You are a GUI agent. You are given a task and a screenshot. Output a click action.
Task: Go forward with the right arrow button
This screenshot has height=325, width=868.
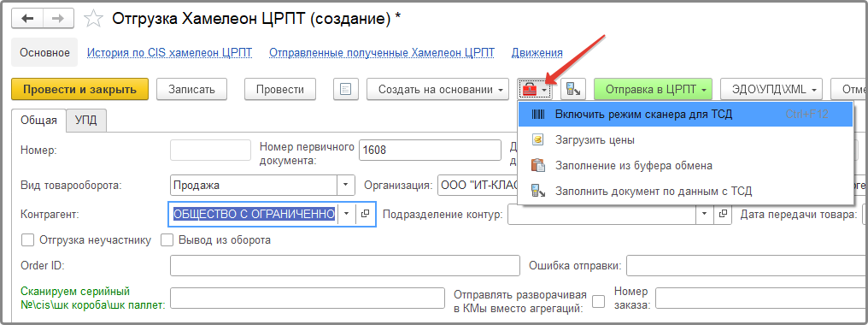click(x=58, y=18)
